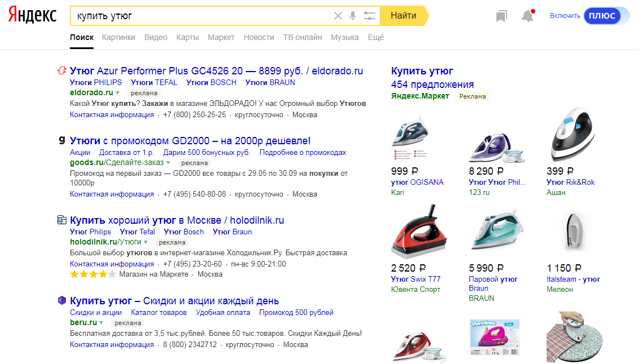The height and width of the screenshot is (364, 639).
Task: Switch to the Картинки tab
Action: [x=118, y=37]
